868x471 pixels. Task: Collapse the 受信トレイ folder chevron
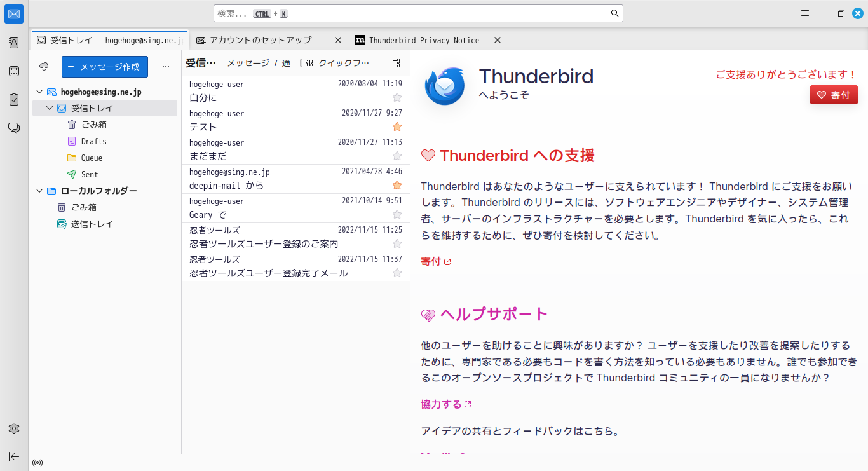[50, 109]
